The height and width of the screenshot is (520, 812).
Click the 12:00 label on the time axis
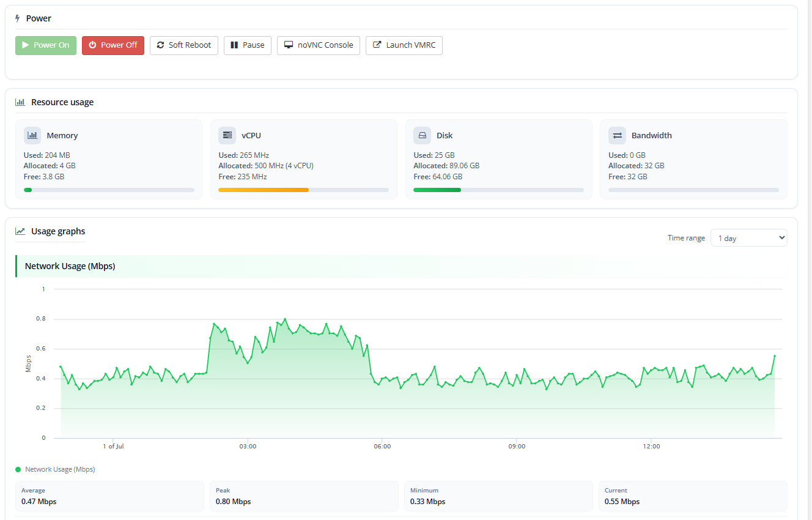(x=652, y=447)
